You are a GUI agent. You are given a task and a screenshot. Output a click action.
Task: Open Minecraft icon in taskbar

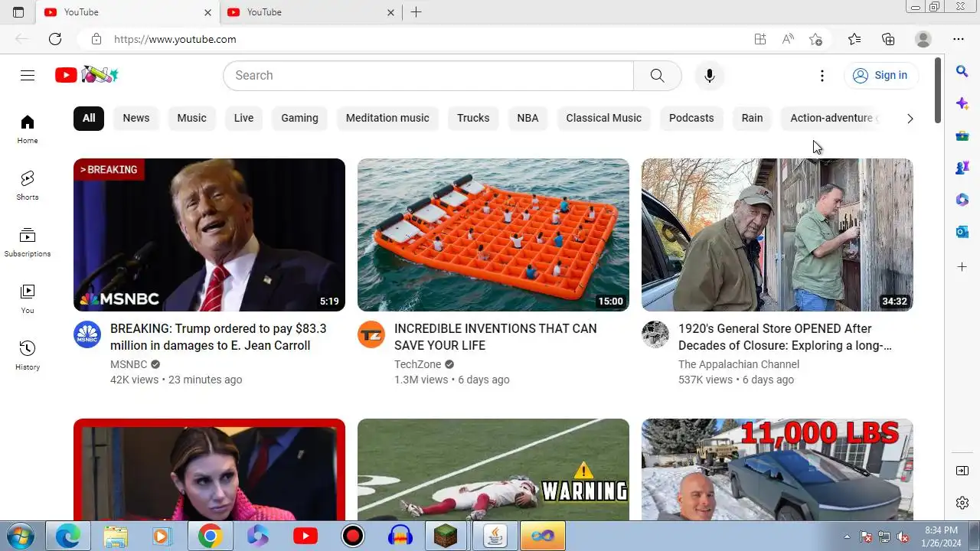tap(446, 536)
